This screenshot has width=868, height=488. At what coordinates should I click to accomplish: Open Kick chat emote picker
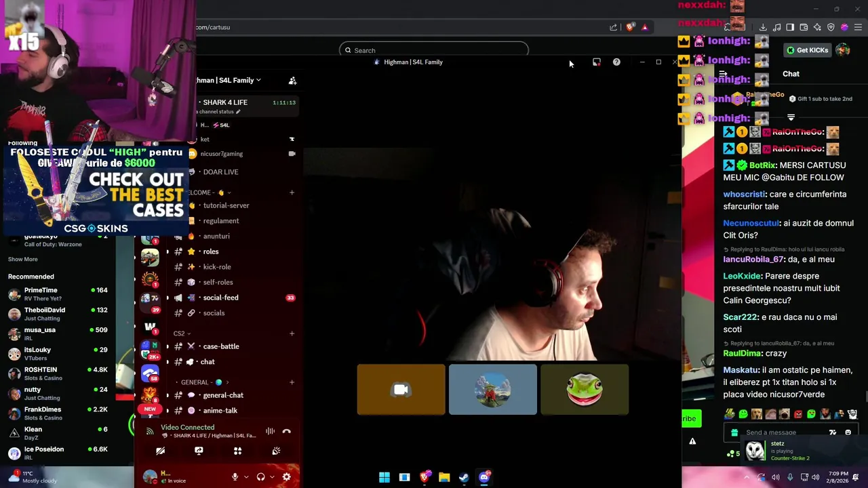(848, 432)
